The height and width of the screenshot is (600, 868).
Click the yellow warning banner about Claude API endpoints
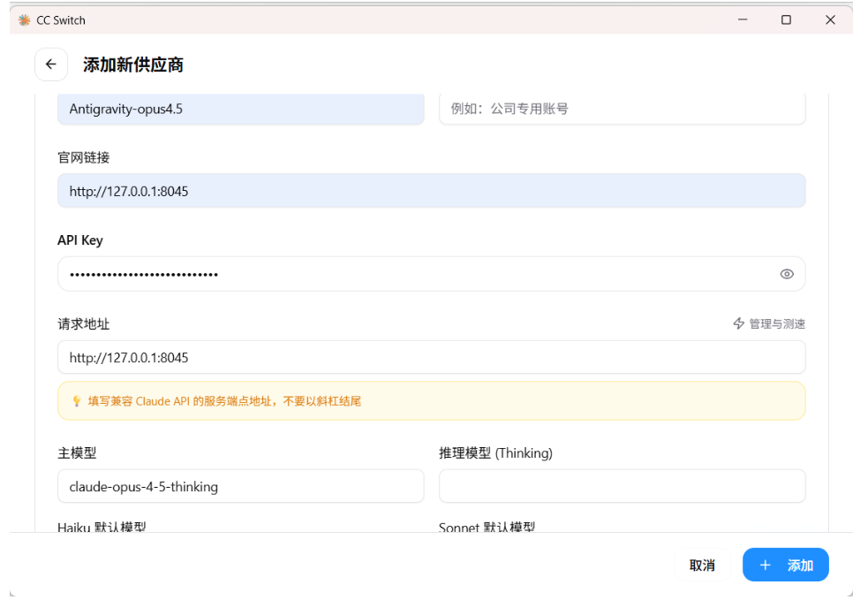click(x=431, y=400)
